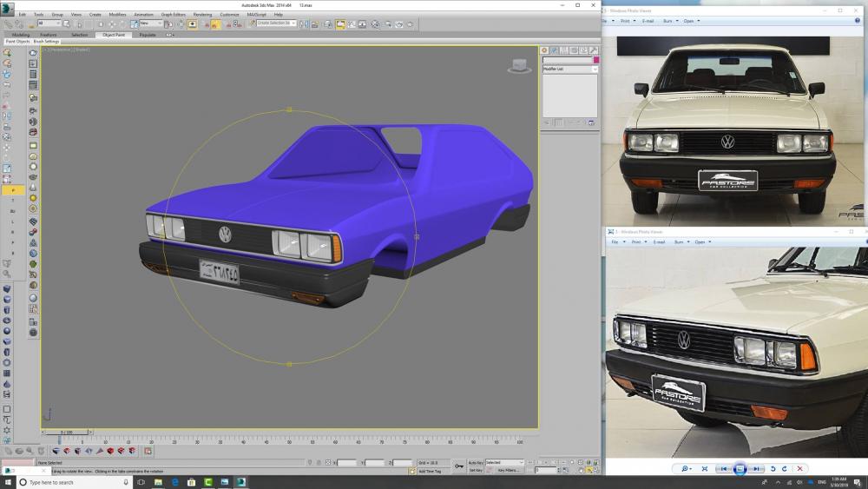Screen dimensions: 868x489
Task: Open the Windows Store taskbar icon
Action: (x=191, y=482)
